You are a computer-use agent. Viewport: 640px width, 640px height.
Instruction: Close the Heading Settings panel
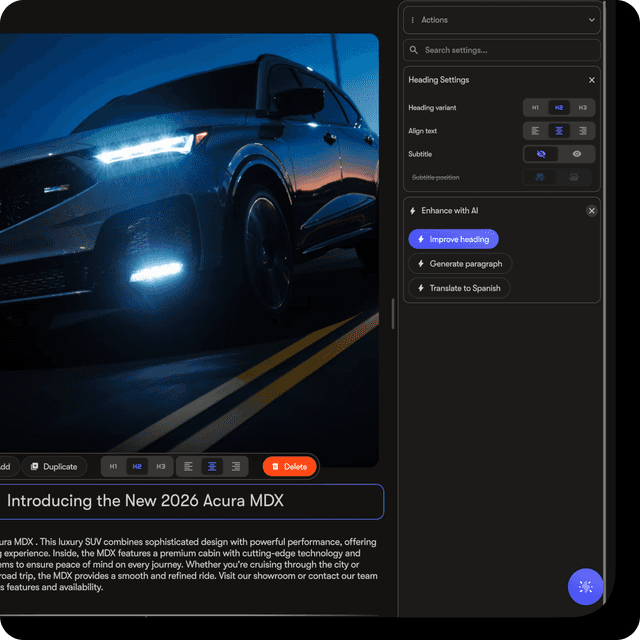point(591,80)
